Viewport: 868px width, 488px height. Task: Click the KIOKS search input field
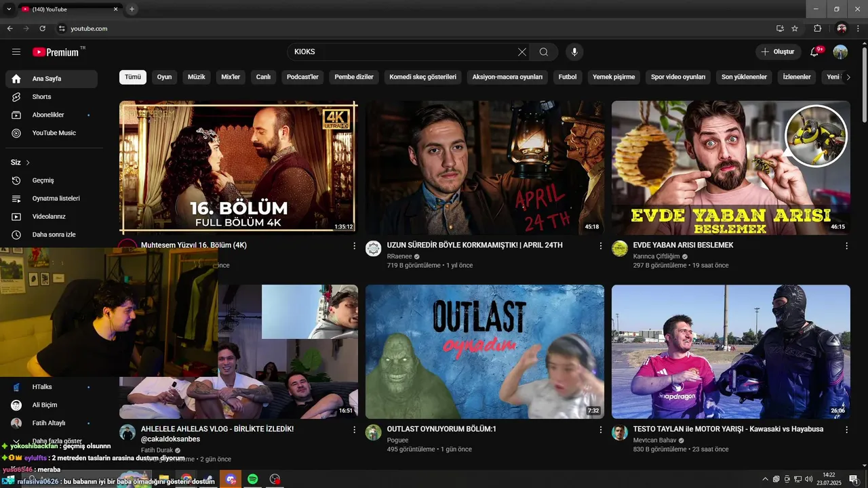click(x=403, y=52)
